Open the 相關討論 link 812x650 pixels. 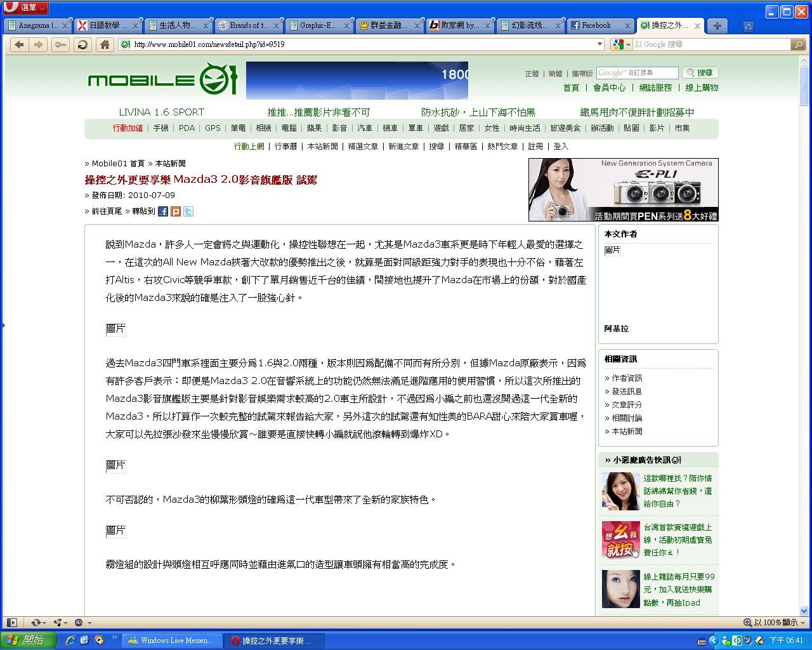coord(627,418)
